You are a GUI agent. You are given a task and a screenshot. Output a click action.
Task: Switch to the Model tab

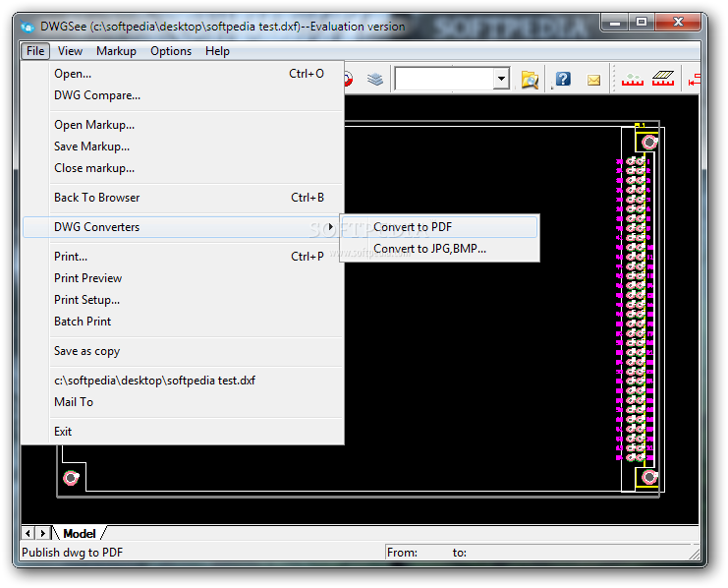tap(80, 533)
